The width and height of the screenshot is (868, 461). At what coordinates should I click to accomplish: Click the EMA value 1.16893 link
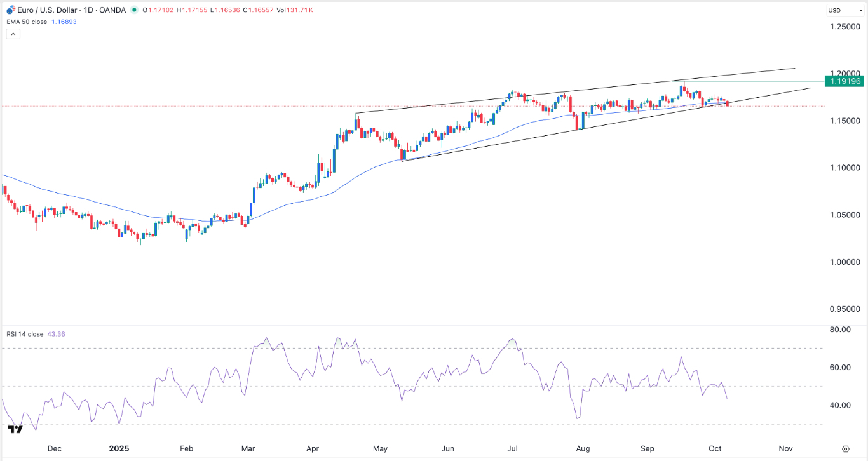click(x=65, y=21)
